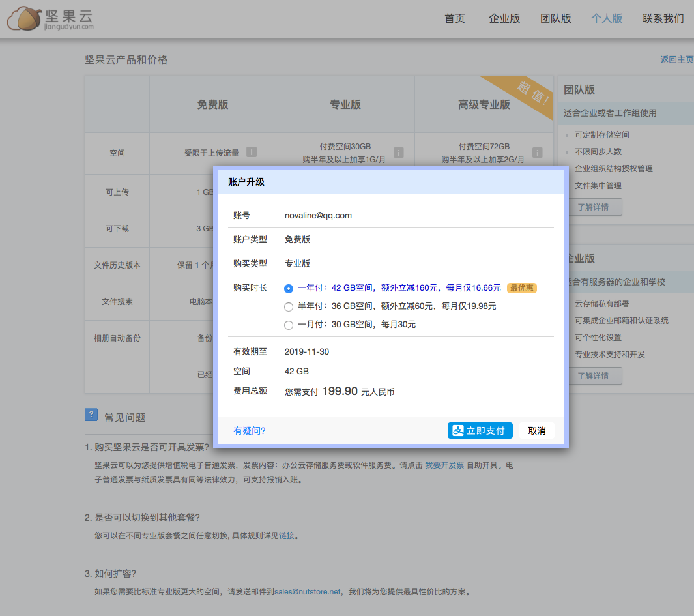This screenshot has width=694, height=616.
Task: Click 取消 to cancel upgrade
Action: 537,430
